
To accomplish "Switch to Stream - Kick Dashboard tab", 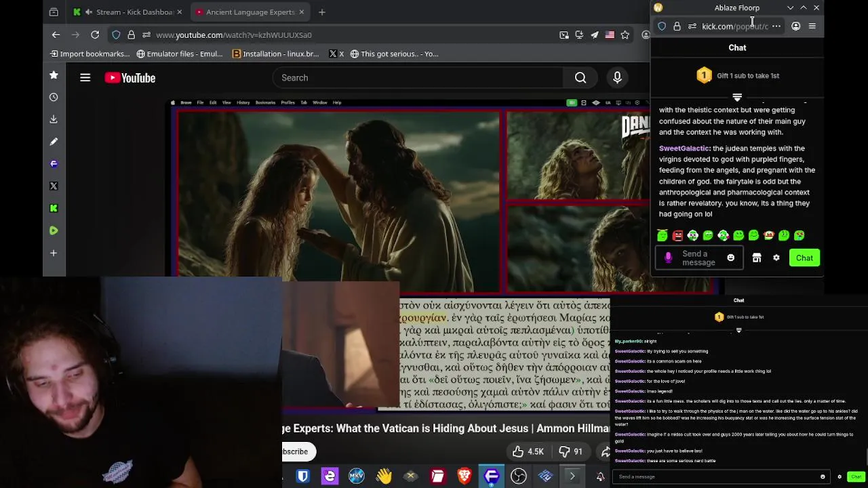I will tap(127, 12).
